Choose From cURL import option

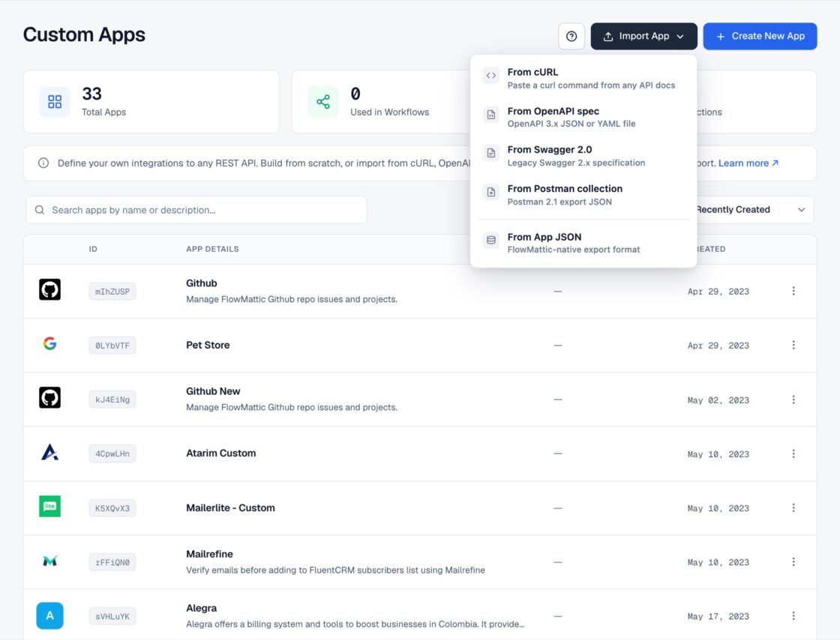[x=583, y=78]
